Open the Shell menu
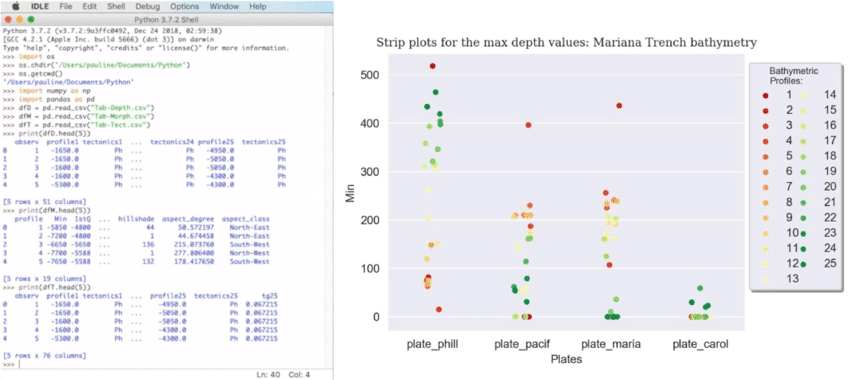Screen dimensions: 850x380 coord(115,7)
